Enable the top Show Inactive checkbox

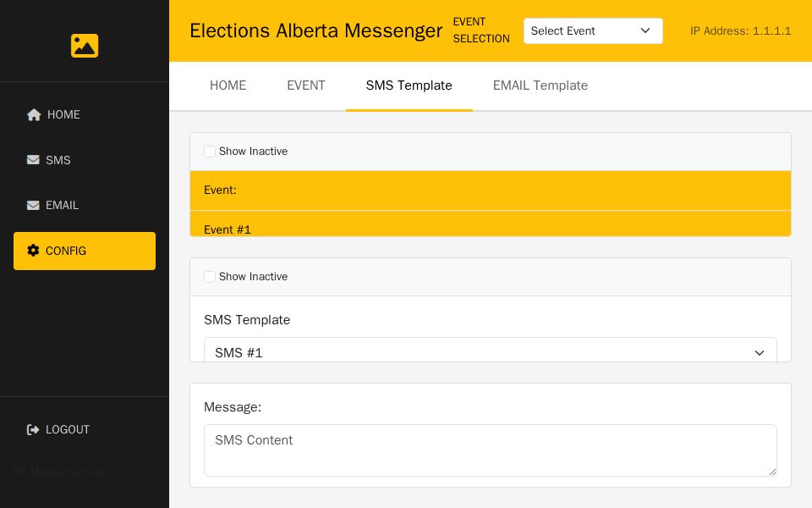coord(210,152)
